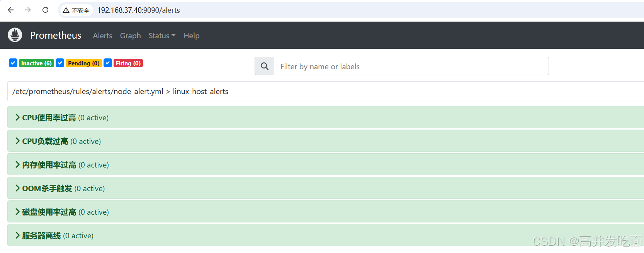This screenshot has height=253, width=644.
Task: Click the browser forward arrow
Action: point(28,10)
